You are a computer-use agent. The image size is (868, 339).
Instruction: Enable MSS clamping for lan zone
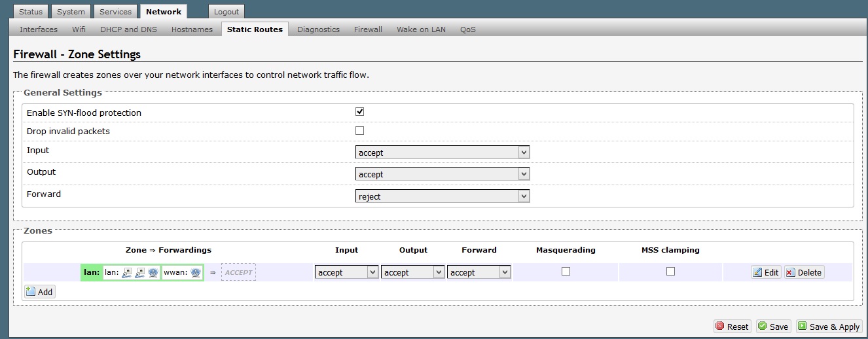point(670,271)
